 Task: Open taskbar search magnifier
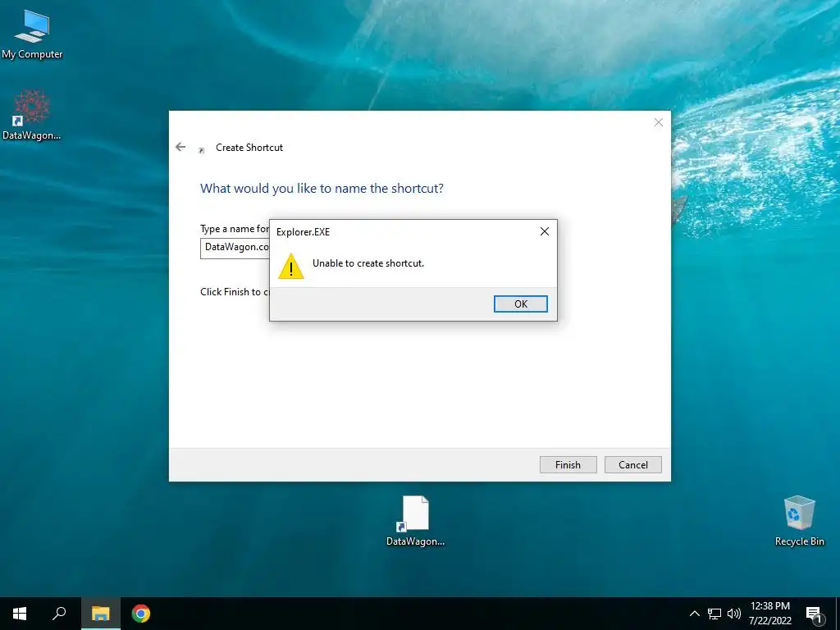pyautogui.click(x=59, y=614)
